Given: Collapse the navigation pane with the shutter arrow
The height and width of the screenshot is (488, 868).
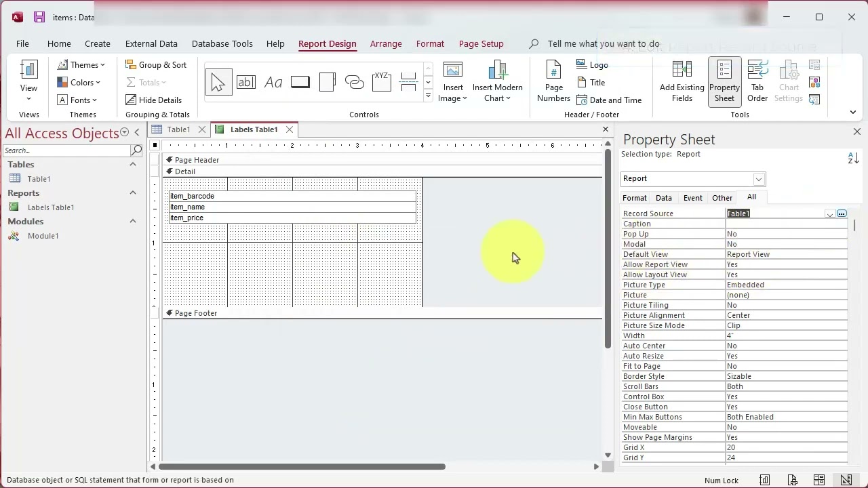Looking at the screenshot, I should [x=137, y=133].
